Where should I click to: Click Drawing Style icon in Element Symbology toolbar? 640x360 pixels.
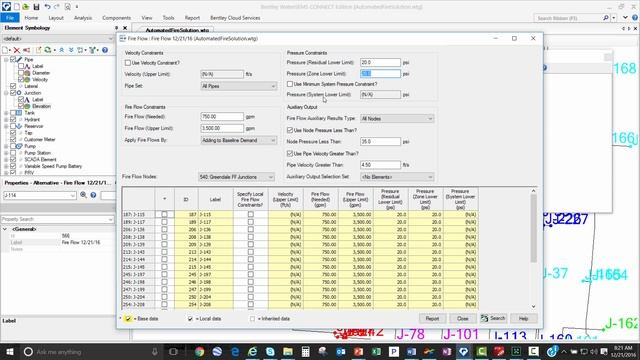(x=93, y=50)
